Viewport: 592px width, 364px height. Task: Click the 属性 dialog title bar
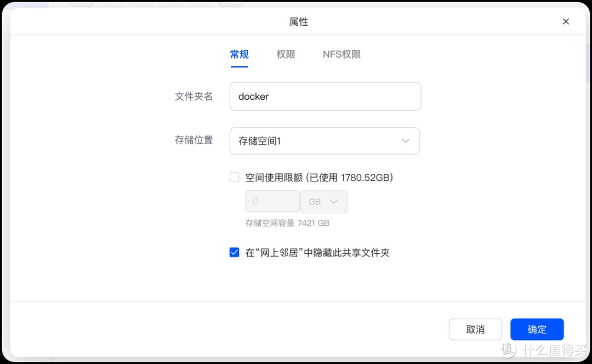(x=299, y=21)
